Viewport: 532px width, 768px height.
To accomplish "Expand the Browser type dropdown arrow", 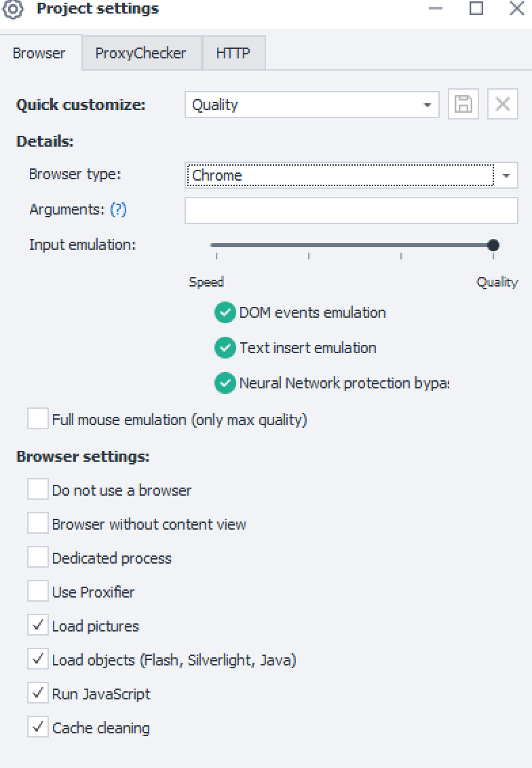I will tap(506, 175).
